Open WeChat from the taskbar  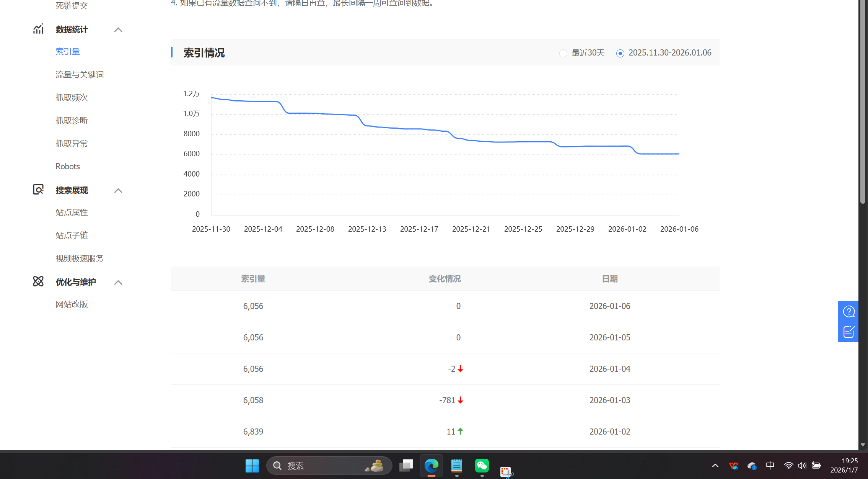coord(482,466)
